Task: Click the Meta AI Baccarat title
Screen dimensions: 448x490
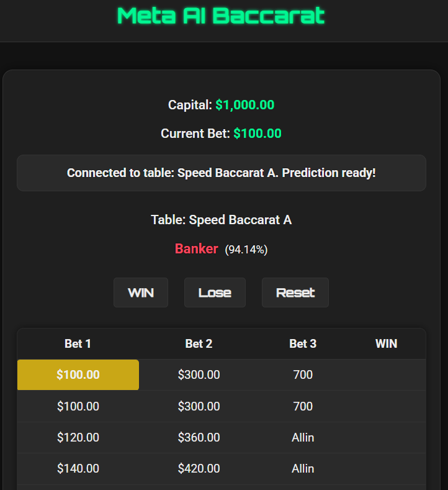Action: (x=221, y=16)
